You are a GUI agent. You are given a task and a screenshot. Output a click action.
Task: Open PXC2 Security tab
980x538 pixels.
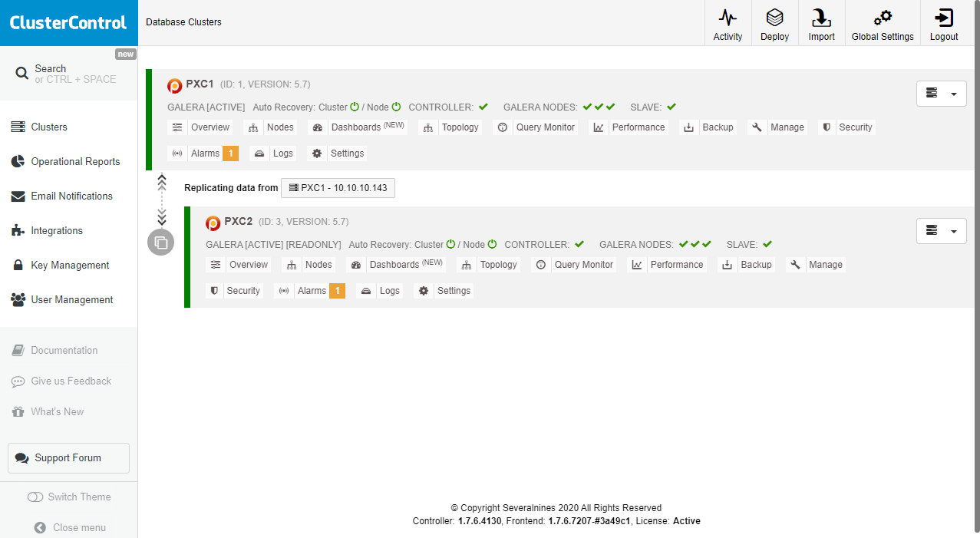[x=235, y=291]
